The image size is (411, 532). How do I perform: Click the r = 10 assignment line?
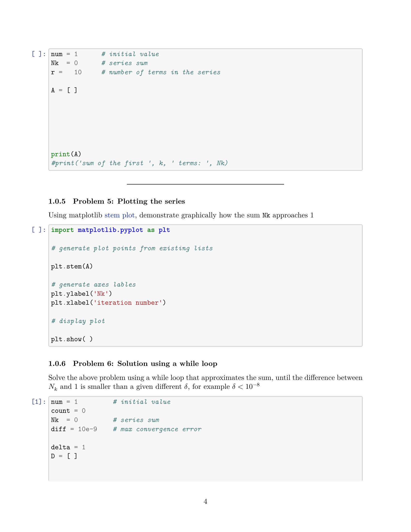(x=66, y=72)
